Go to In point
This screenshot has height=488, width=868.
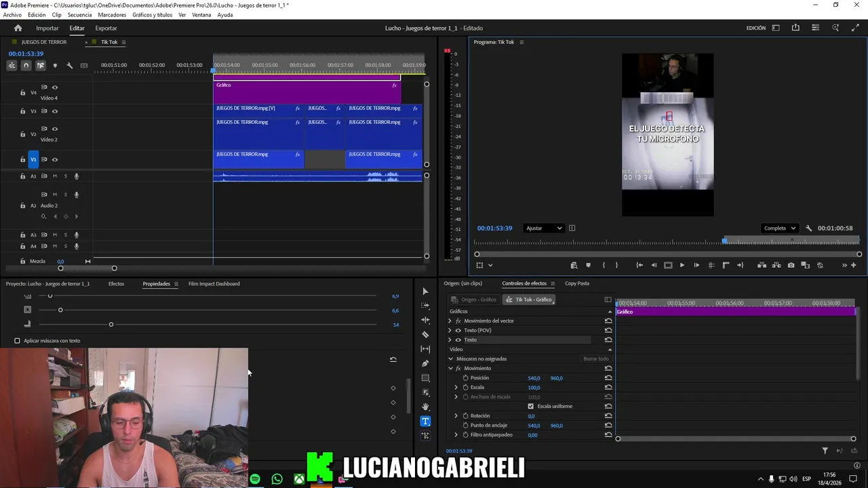point(639,265)
